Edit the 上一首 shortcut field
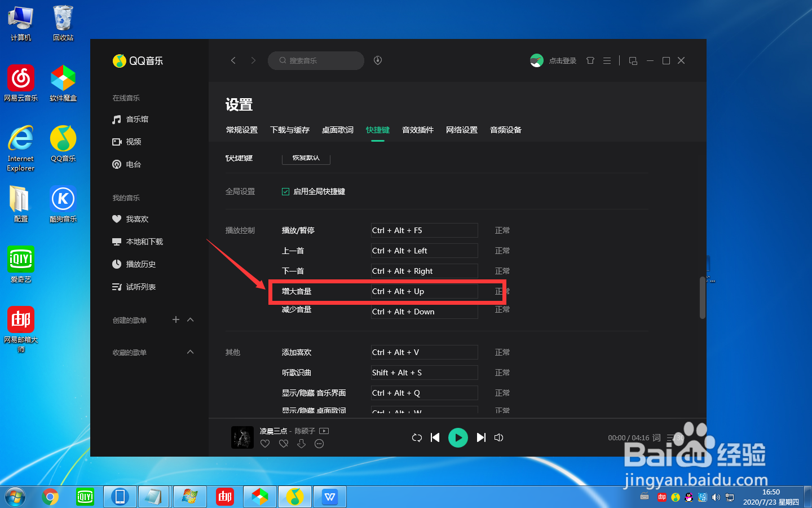The width and height of the screenshot is (812, 508). pos(424,251)
